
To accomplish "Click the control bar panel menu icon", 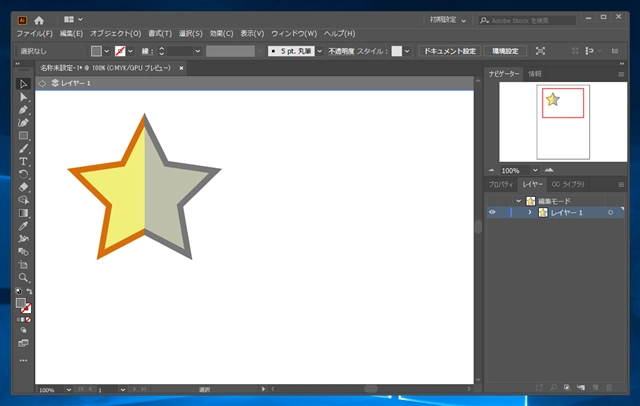I will click(615, 51).
